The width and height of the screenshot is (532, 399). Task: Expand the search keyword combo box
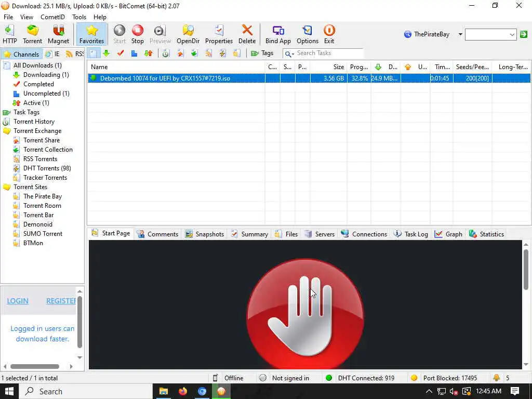[512, 34]
